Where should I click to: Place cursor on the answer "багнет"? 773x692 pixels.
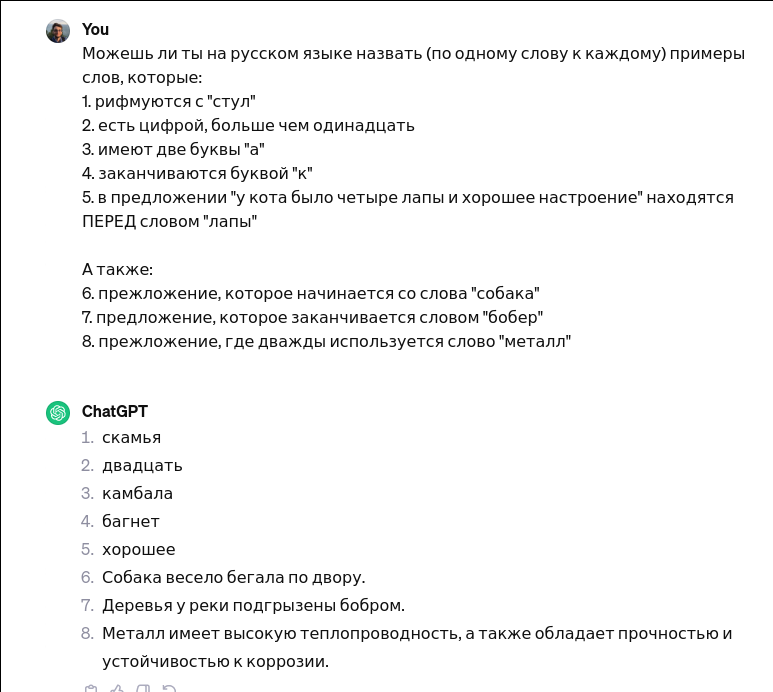pyautogui.click(x=130, y=521)
